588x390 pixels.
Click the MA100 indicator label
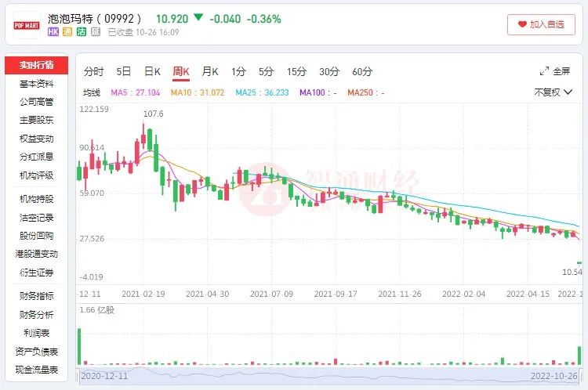pyautogui.click(x=318, y=92)
